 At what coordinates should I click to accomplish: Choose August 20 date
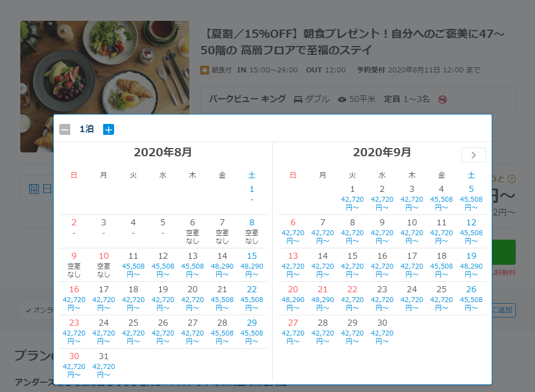[x=193, y=298]
